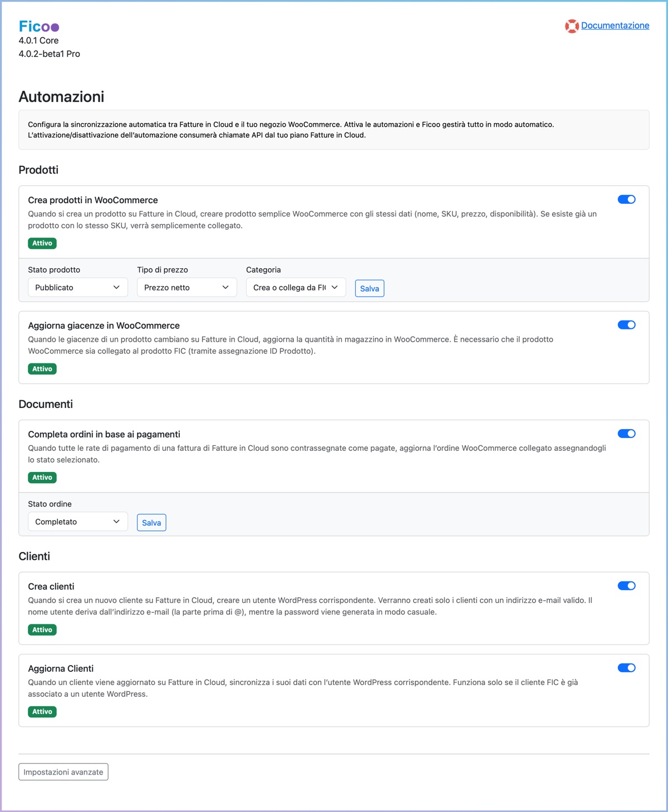Click the Attivo badge under Aggiorna giacenze

coord(42,368)
